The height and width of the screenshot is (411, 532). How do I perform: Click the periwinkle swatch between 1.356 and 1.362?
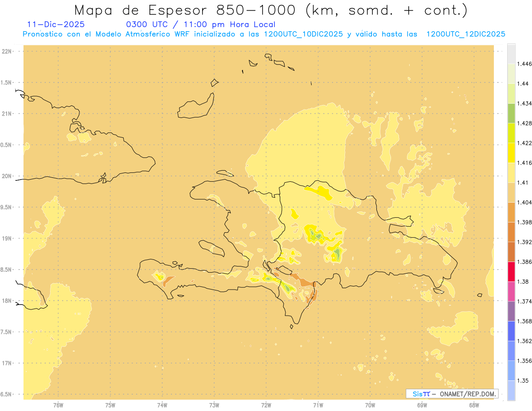511,351
